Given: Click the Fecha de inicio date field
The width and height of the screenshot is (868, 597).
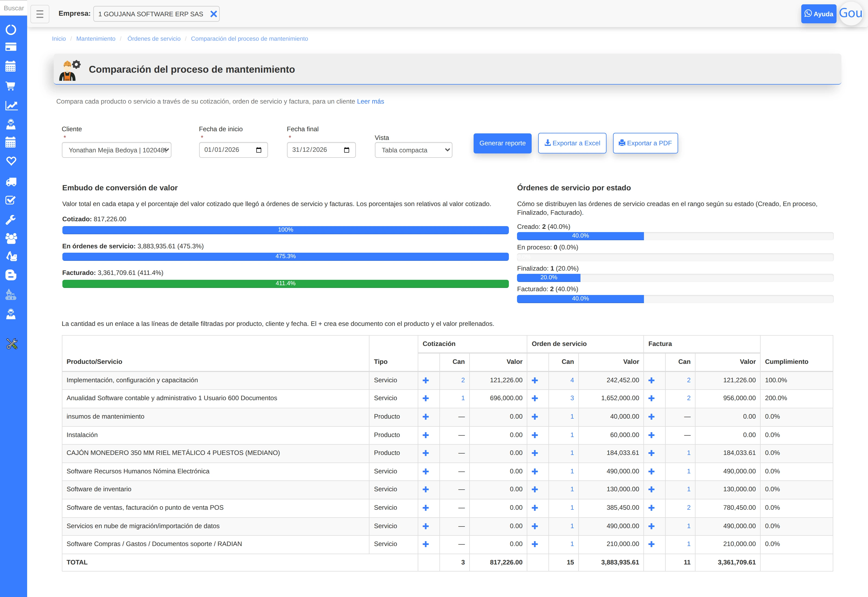Looking at the screenshot, I should pos(234,150).
